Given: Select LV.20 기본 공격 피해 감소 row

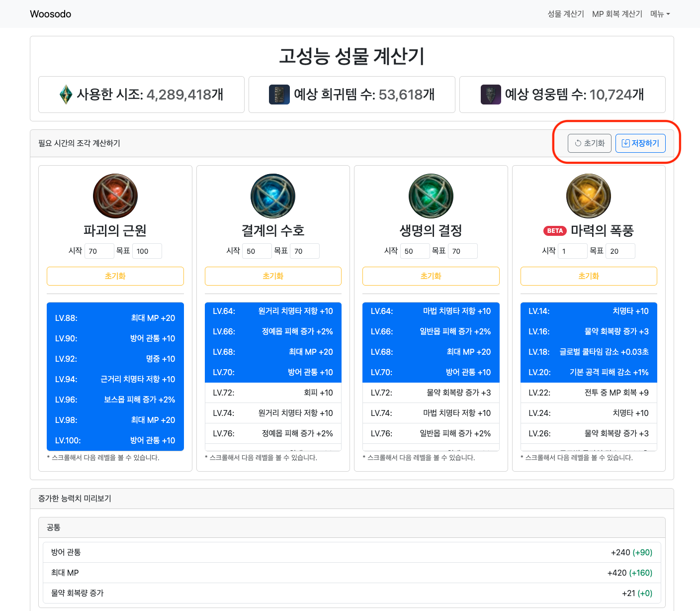Looking at the screenshot, I should pos(589,372).
